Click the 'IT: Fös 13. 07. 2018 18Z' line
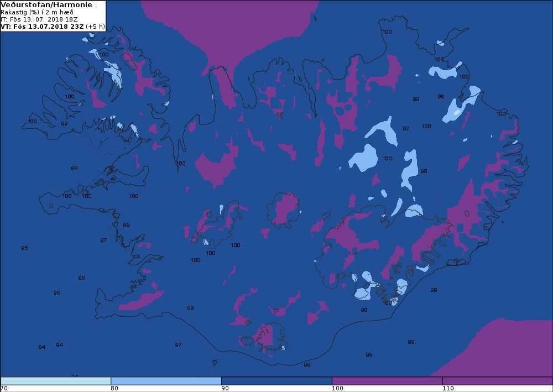The width and height of the screenshot is (553, 392). (39, 19)
